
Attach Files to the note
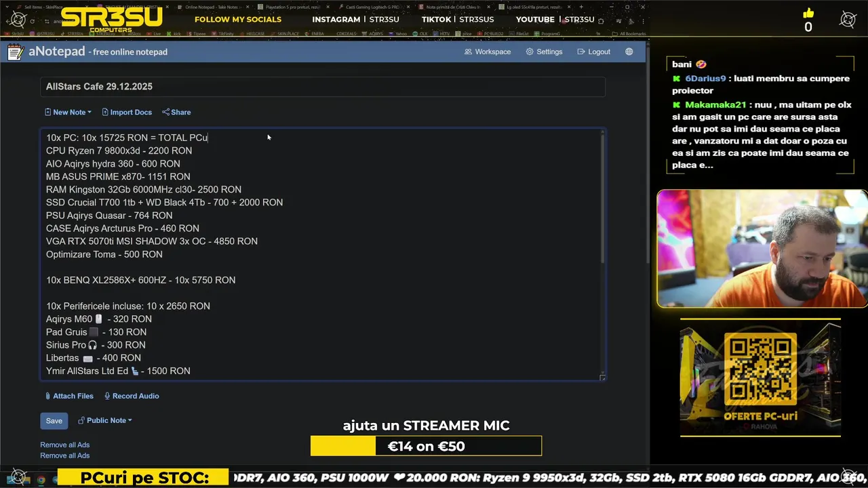pos(69,396)
